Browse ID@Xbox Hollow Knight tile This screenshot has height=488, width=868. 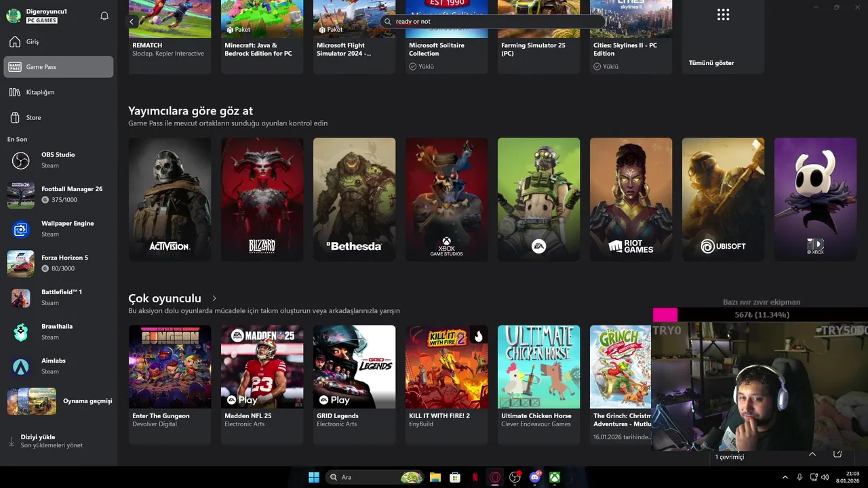(x=815, y=199)
